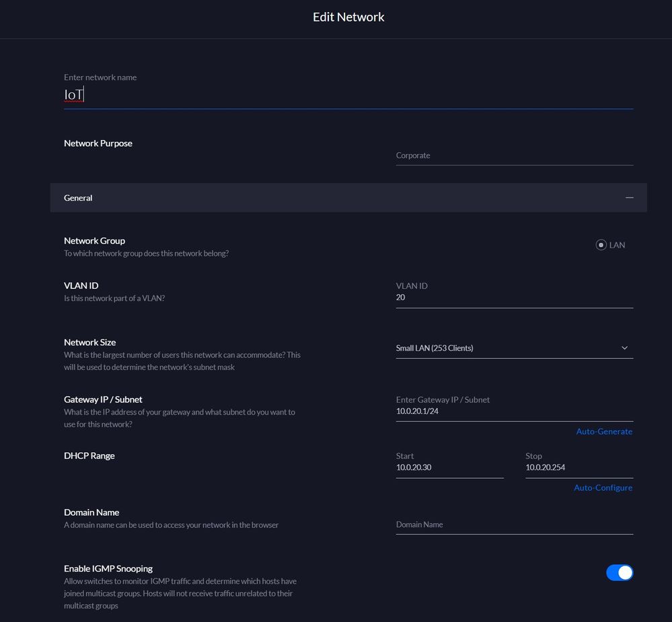This screenshot has height=622, width=672.
Task: Click the Network Size chevron arrow
Action: [624, 348]
